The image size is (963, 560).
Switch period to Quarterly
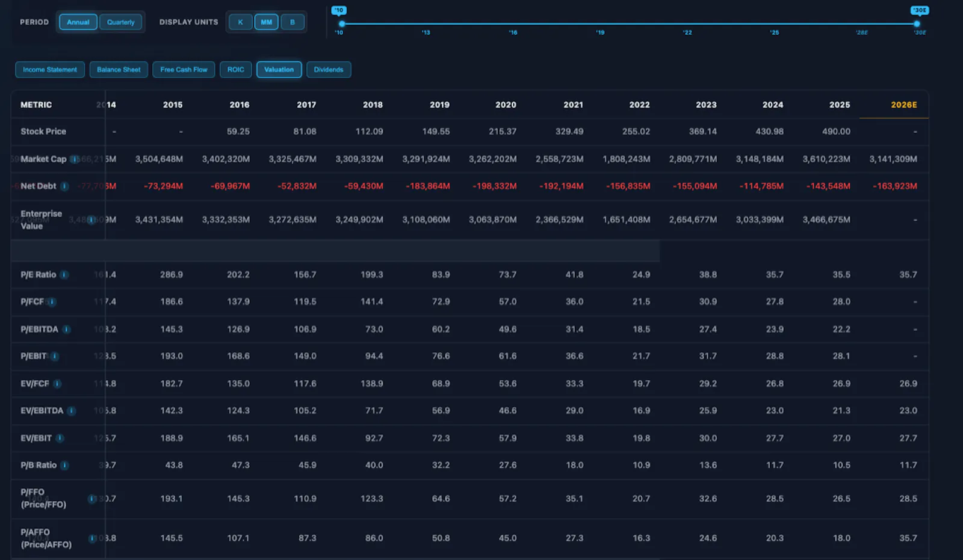(121, 22)
